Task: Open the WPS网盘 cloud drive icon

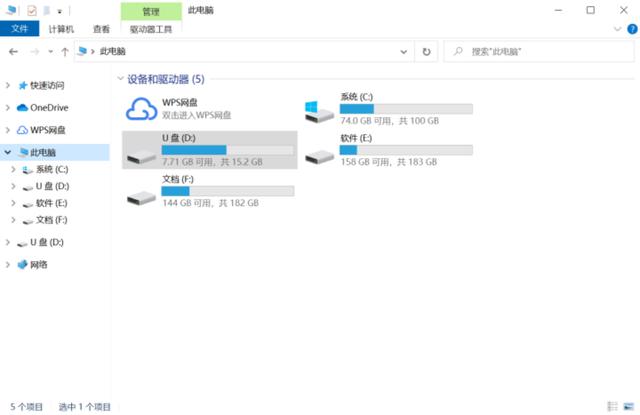Action: [142, 109]
